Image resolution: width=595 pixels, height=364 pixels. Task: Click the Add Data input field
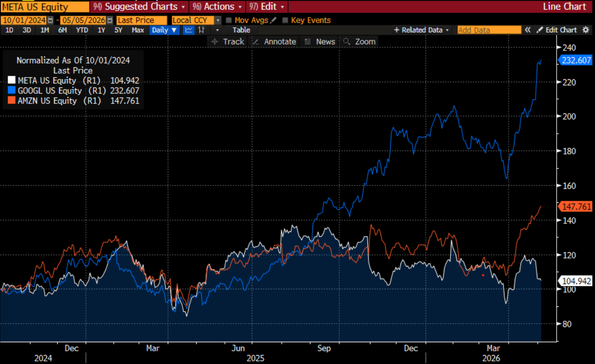pos(489,30)
